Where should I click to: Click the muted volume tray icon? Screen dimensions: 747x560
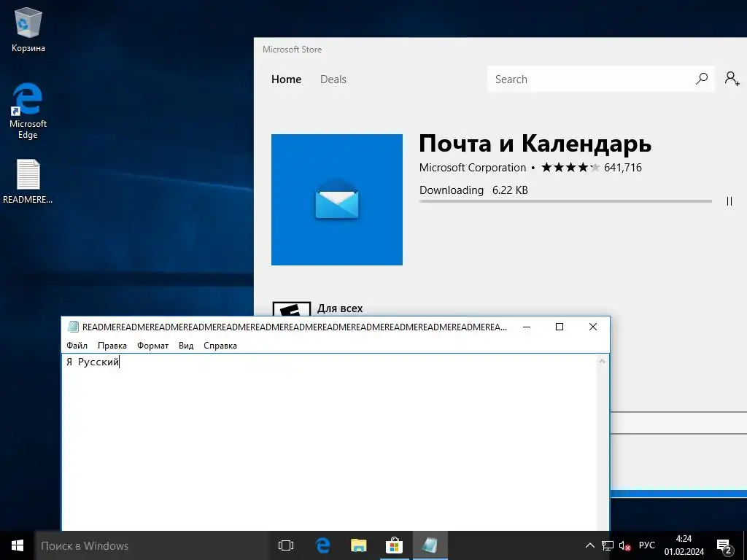624,545
